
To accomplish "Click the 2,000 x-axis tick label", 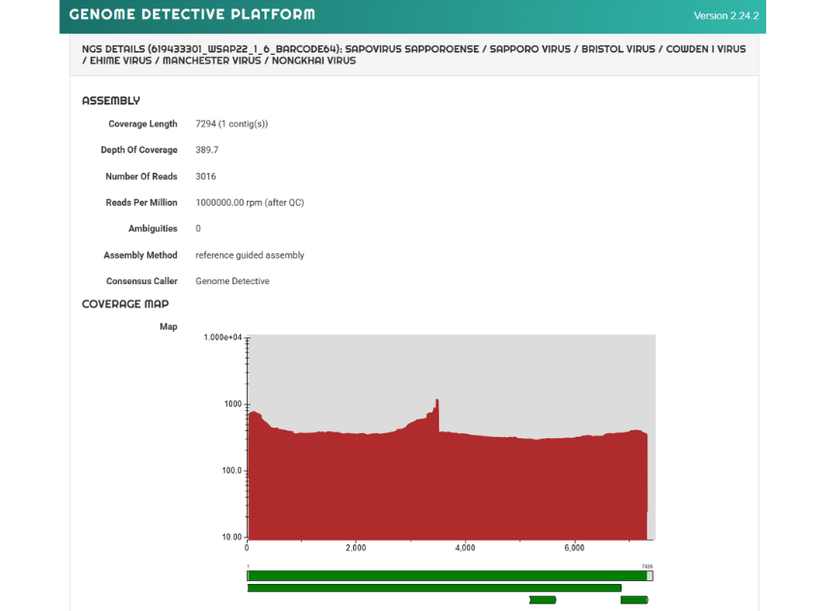I will tap(356, 548).
